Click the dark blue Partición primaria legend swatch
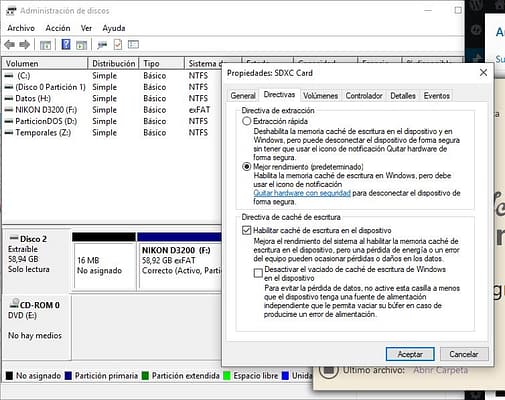 click(68, 376)
